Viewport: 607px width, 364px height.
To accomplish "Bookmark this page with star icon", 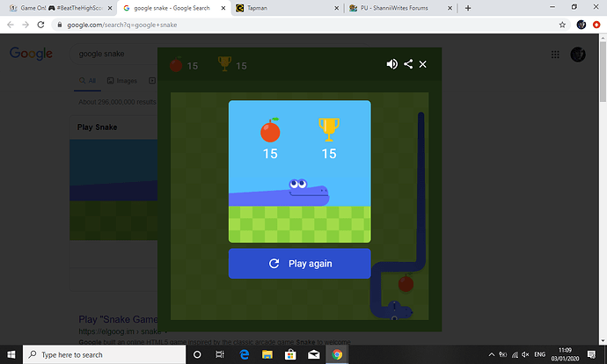I will click(562, 25).
